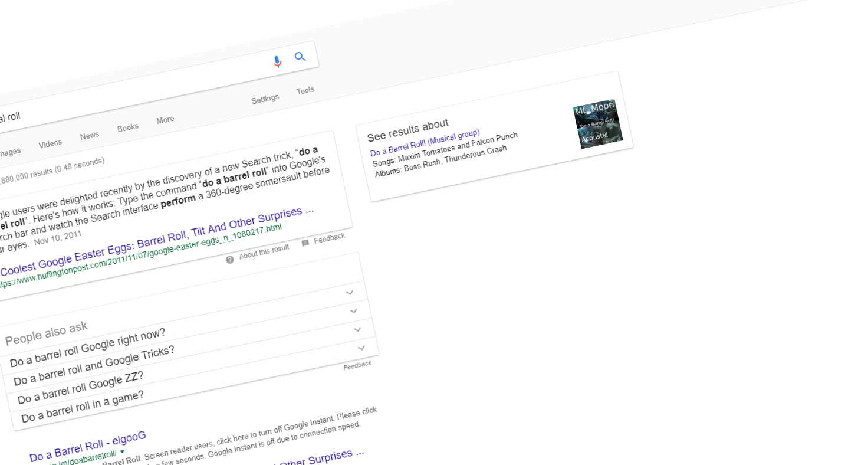Click the "See results about" heading

click(x=408, y=130)
